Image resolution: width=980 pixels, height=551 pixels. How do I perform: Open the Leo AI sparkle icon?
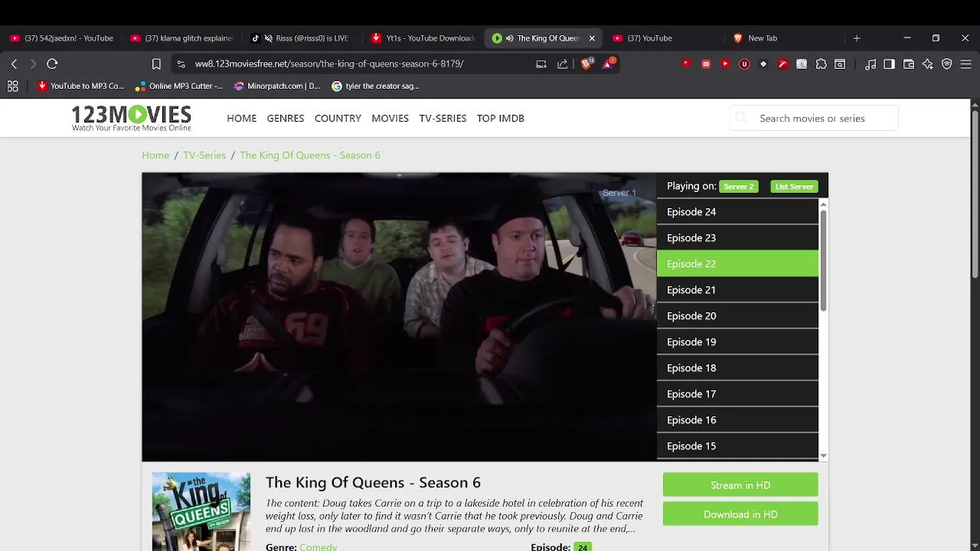(x=928, y=64)
